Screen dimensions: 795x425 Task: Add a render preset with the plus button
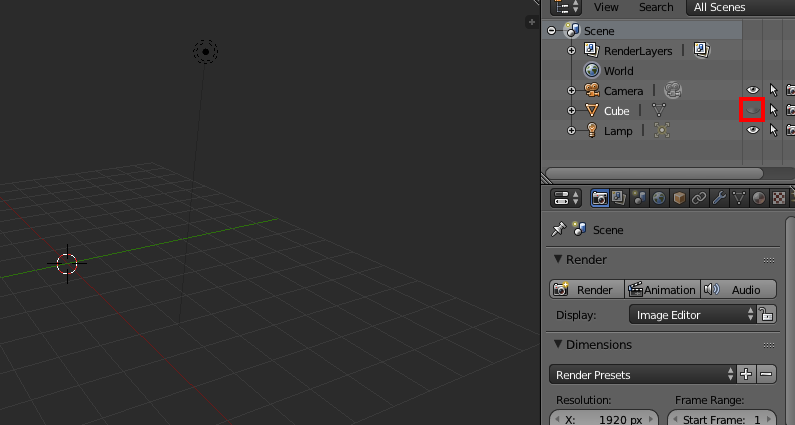(746, 374)
